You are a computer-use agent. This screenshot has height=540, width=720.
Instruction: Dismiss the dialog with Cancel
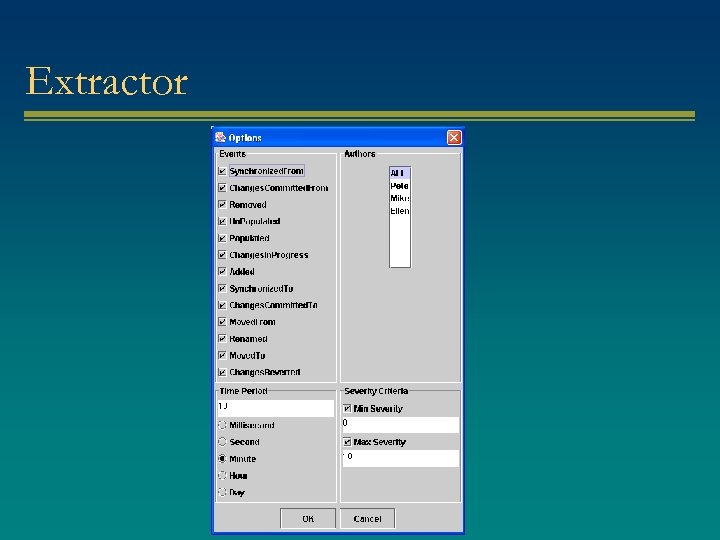[367, 518]
